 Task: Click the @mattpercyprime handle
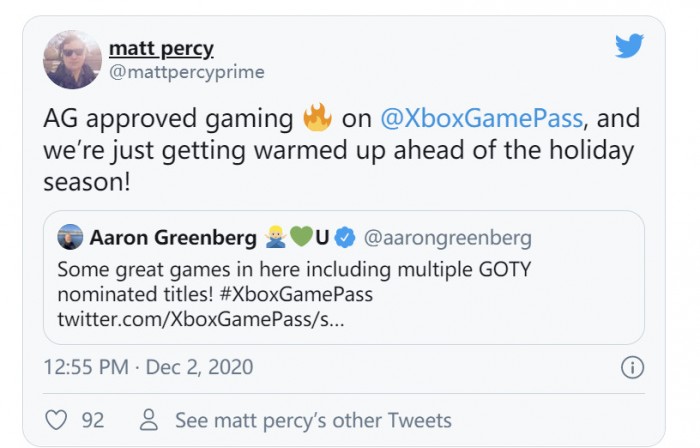click(174, 71)
